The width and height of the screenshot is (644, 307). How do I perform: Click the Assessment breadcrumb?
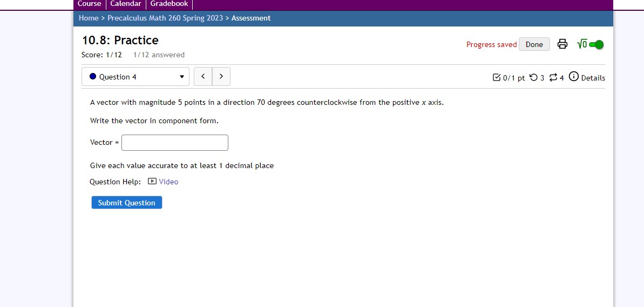pos(251,18)
